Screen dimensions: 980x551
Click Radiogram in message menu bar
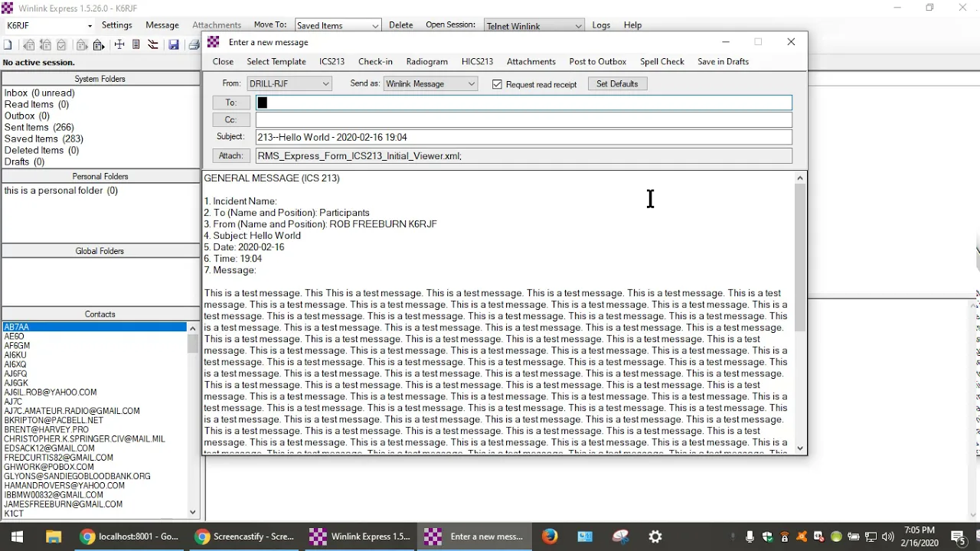(x=427, y=61)
